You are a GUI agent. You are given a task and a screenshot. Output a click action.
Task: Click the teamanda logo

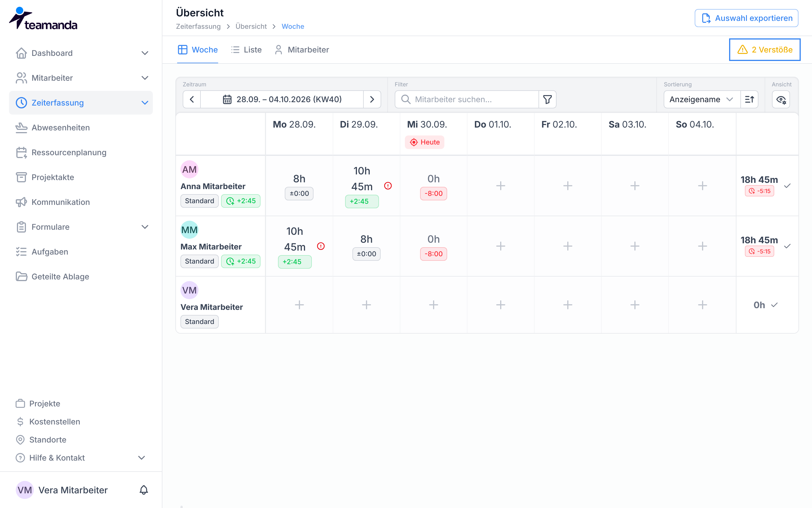[43, 18]
